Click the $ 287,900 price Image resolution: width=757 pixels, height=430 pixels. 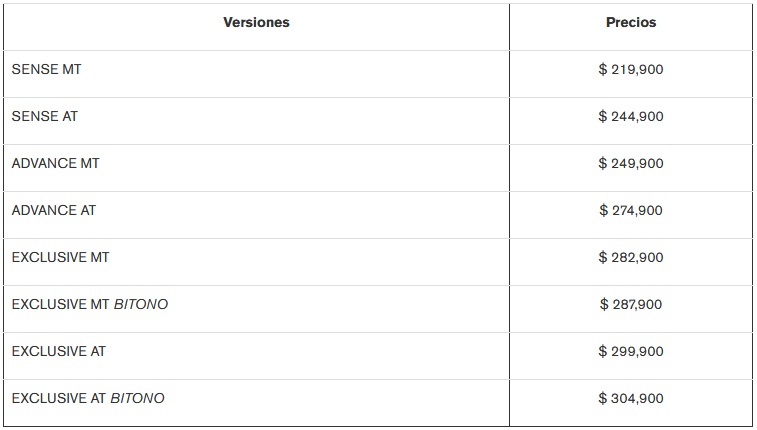click(x=631, y=305)
